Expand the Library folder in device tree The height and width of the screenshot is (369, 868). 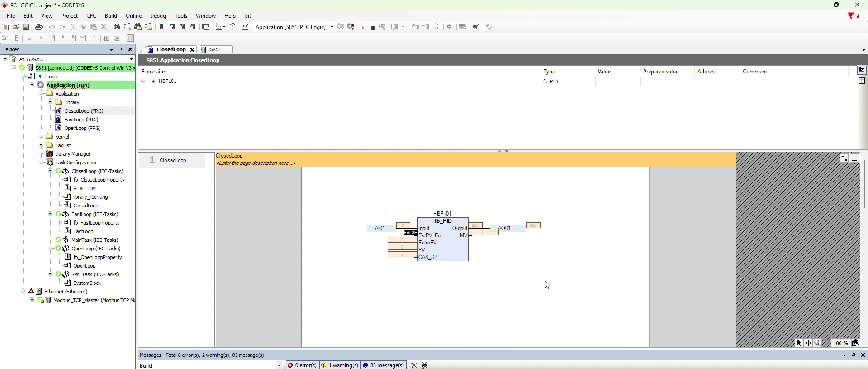pyautogui.click(x=50, y=102)
